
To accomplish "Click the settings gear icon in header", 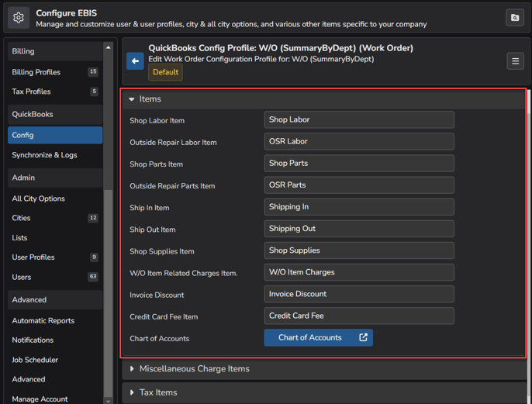I will [19, 17].
